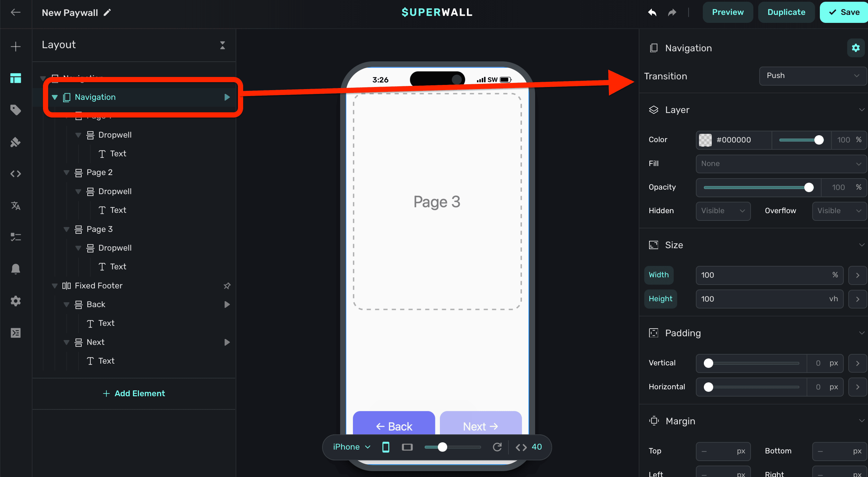Collapse the Page 2 tree item
The width and height of the screenshot is (868, 477).
click(67, 172)
